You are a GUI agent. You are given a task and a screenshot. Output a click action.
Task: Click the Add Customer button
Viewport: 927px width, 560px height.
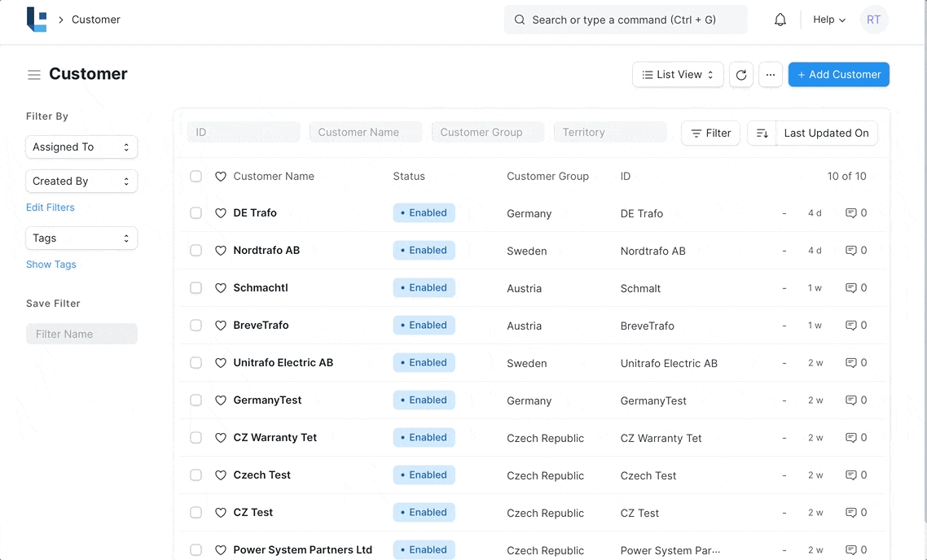click(x=838, y=75)
